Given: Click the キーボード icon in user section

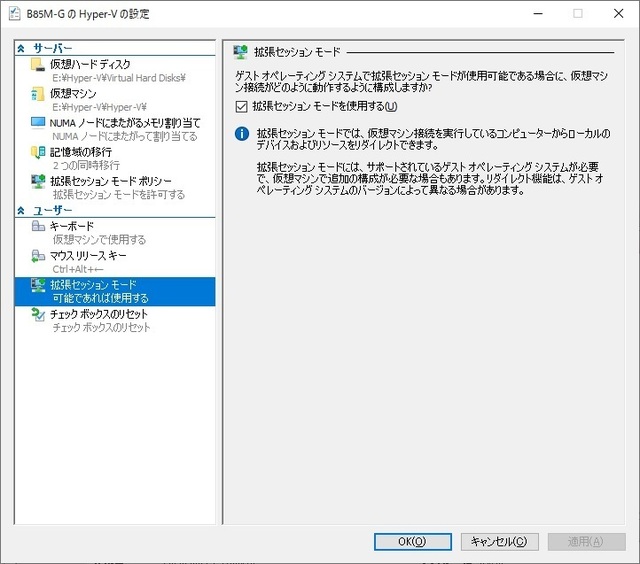Looking at the screenshot, I should (x=39, y=226).
